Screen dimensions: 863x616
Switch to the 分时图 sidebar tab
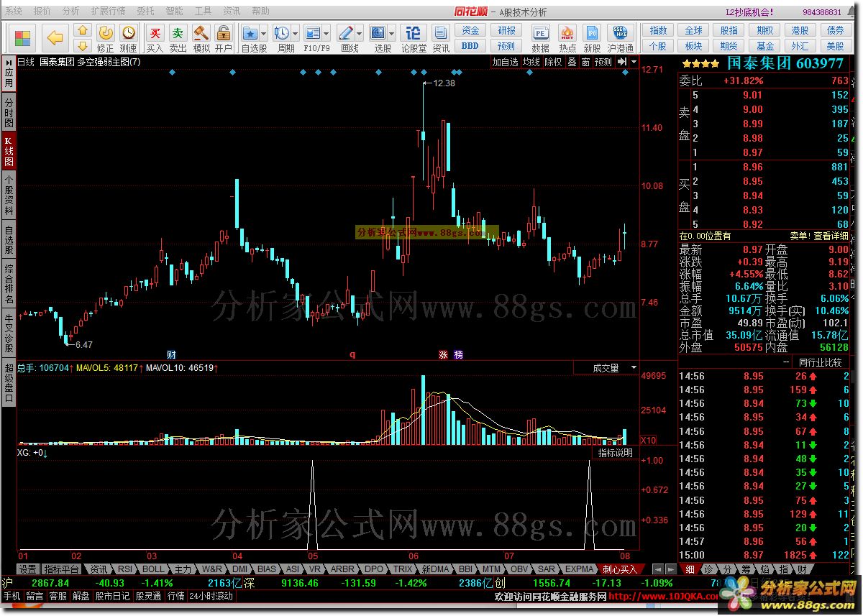[x=9, y=113]
